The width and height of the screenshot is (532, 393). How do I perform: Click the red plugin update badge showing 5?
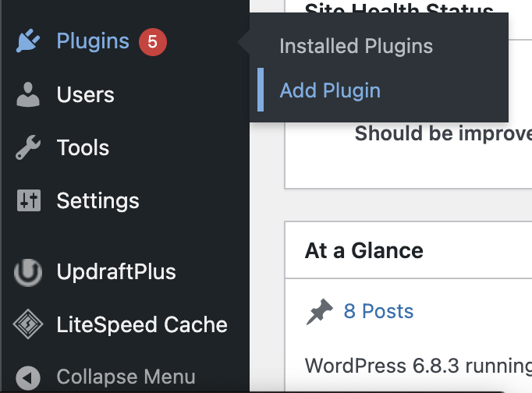152,42
